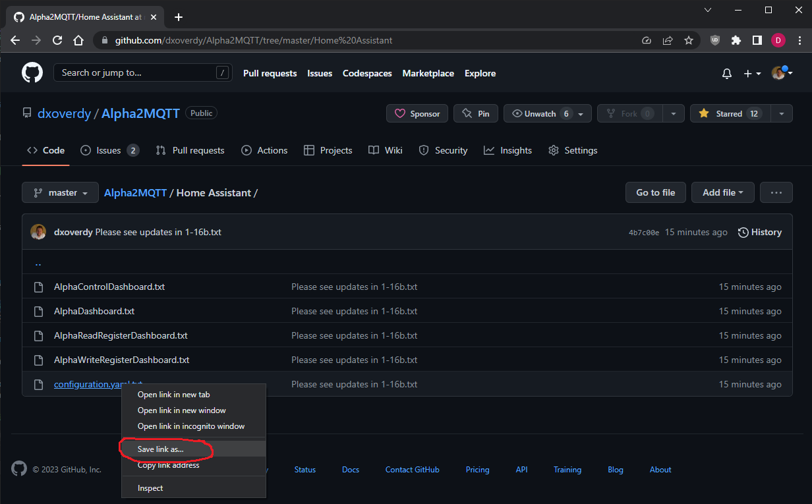812x504 pixels.
Task: Open the Add file dropdown
Action: 723,192
